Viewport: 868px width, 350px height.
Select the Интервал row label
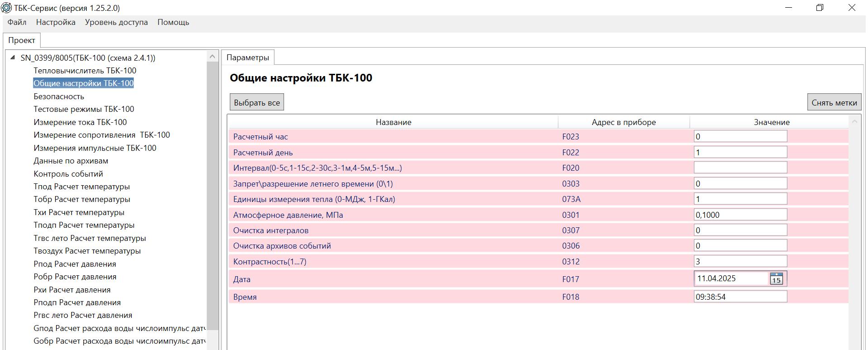pyautogui.click(x=318, y=168)
